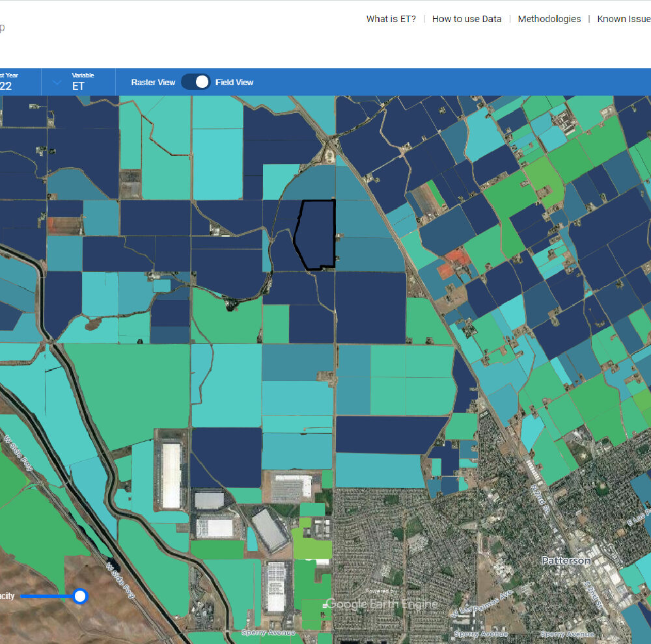
Task: Open the Known Issues link
Action: tap(623, 19)
